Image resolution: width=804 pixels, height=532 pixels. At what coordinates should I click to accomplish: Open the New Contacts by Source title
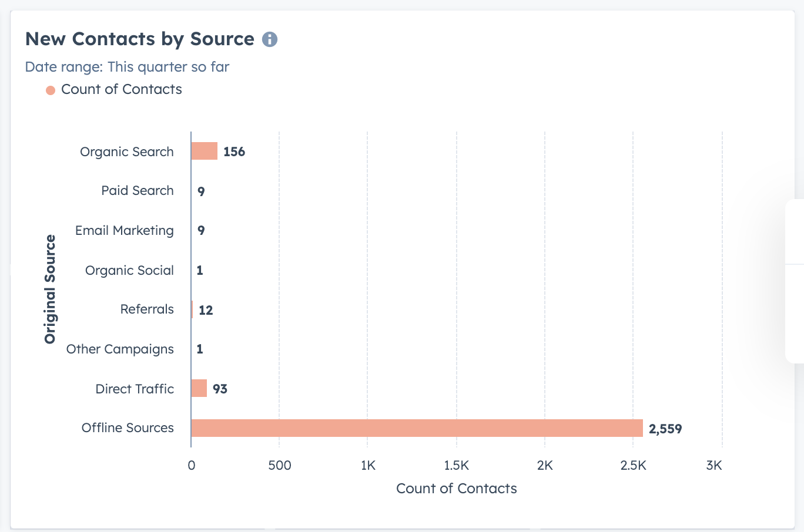pyautogui.click(x=140, y=39)
